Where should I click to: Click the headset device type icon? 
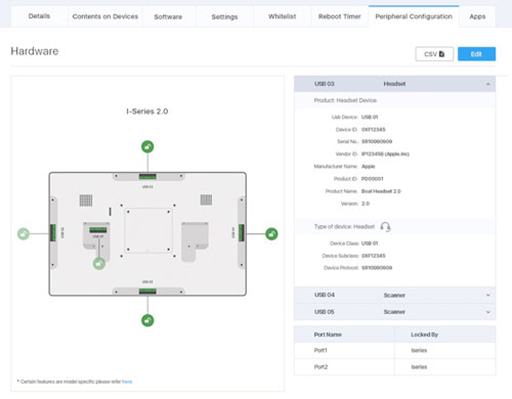click(x=385, y=227)
